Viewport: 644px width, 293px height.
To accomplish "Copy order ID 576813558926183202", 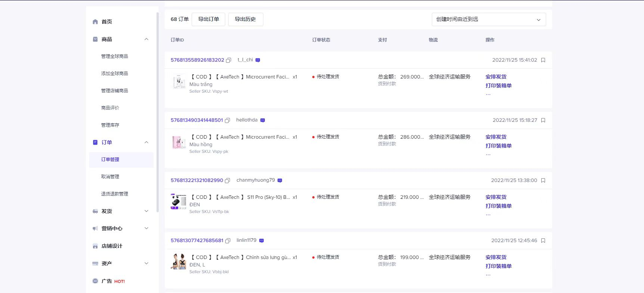I will click(x=229, y=60).
